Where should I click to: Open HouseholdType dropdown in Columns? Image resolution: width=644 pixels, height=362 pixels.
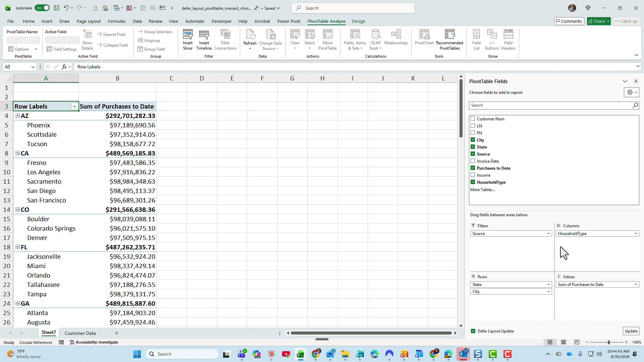tap(635, 234)
